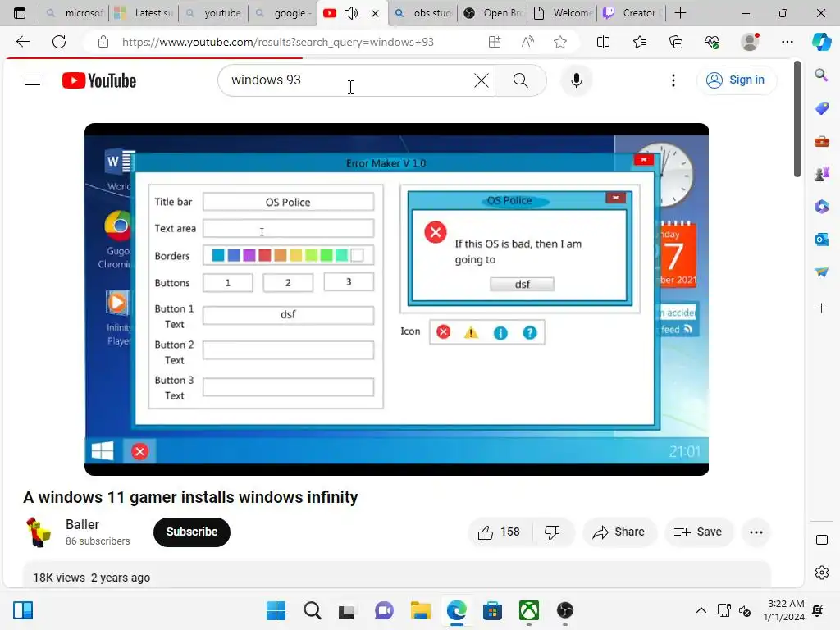Viewport: 840px width, 630px height.
Task: Open the Baller channel avatar
Action: pos(39,532)
